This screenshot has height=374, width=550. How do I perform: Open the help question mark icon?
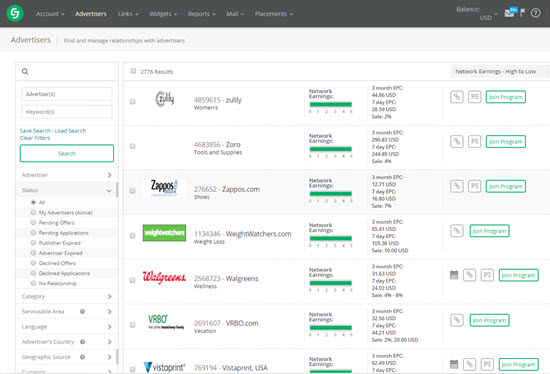(x=535, y=13)
